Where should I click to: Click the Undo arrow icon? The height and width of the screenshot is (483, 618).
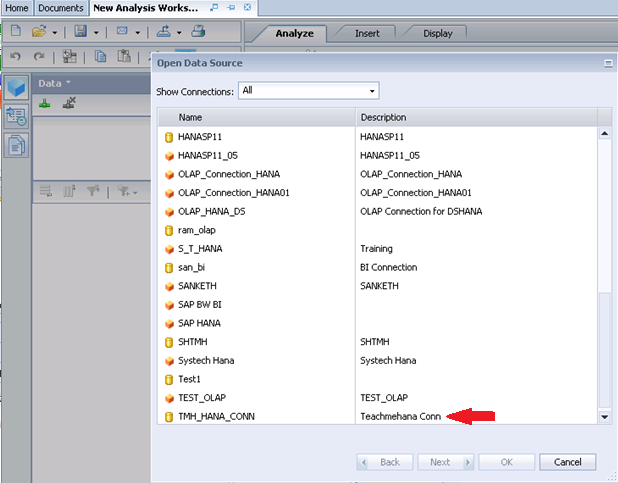[14, 57]
